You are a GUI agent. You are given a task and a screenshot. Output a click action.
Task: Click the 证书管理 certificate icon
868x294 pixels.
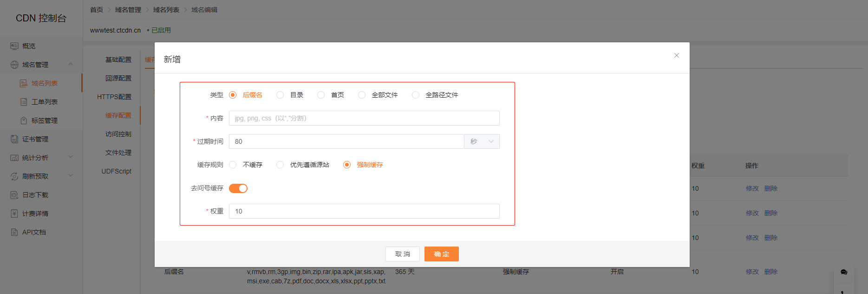(14, 139)
